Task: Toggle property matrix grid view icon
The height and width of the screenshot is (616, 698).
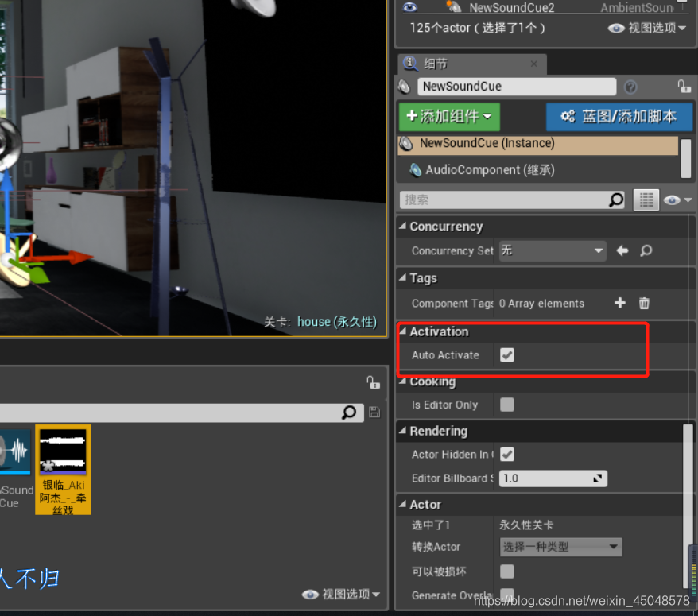Action: [646, 200]
